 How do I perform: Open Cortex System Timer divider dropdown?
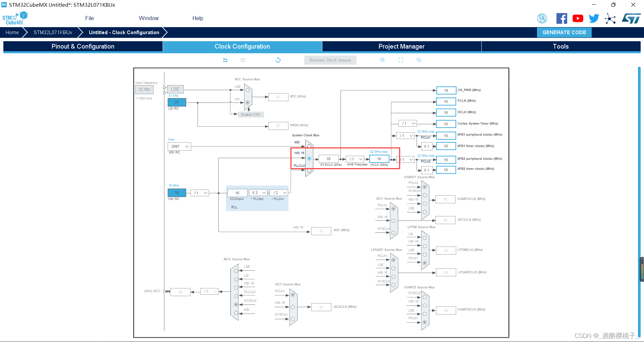point(408,123)
